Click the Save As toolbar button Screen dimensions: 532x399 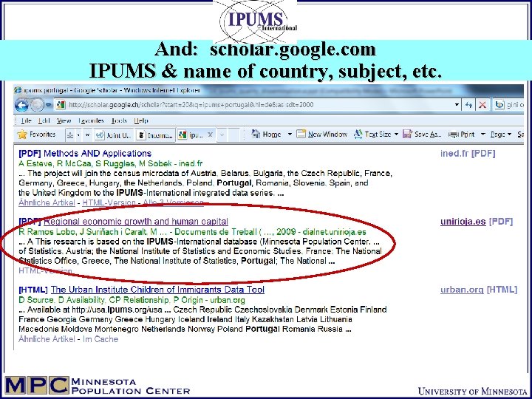coord(422,134)
